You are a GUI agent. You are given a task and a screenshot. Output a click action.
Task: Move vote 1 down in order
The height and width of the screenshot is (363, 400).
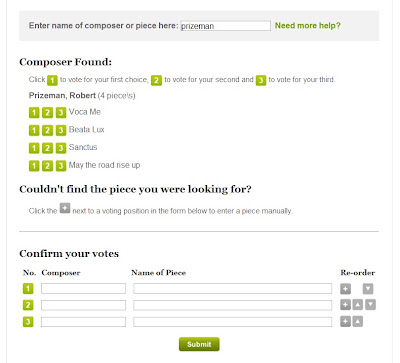368,289
